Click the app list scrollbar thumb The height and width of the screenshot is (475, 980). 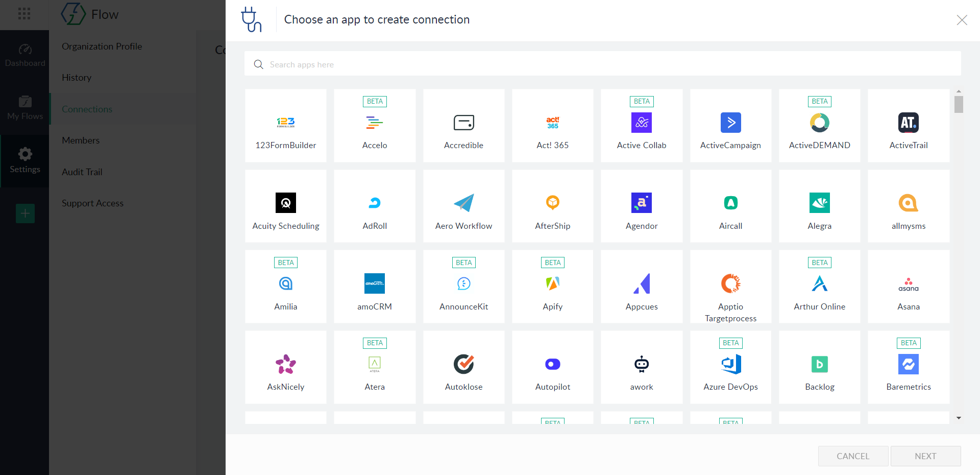pyautogui.click(x=959, y=104)
